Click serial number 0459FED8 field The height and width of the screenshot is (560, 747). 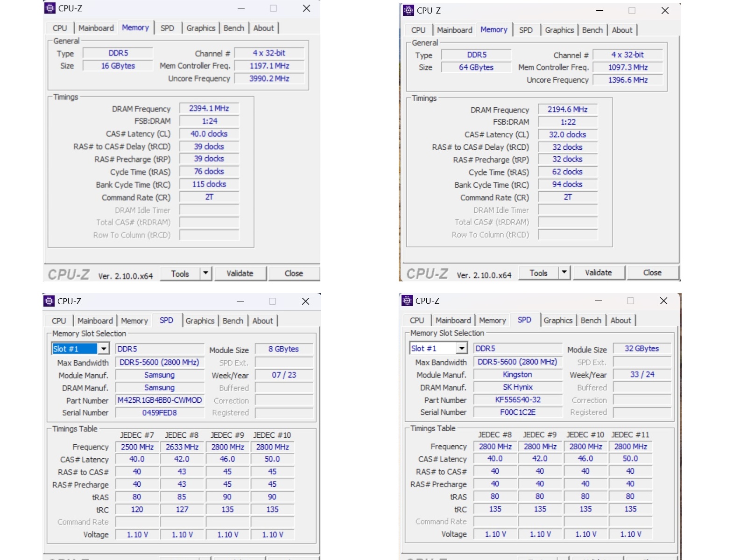click(160, 413)
